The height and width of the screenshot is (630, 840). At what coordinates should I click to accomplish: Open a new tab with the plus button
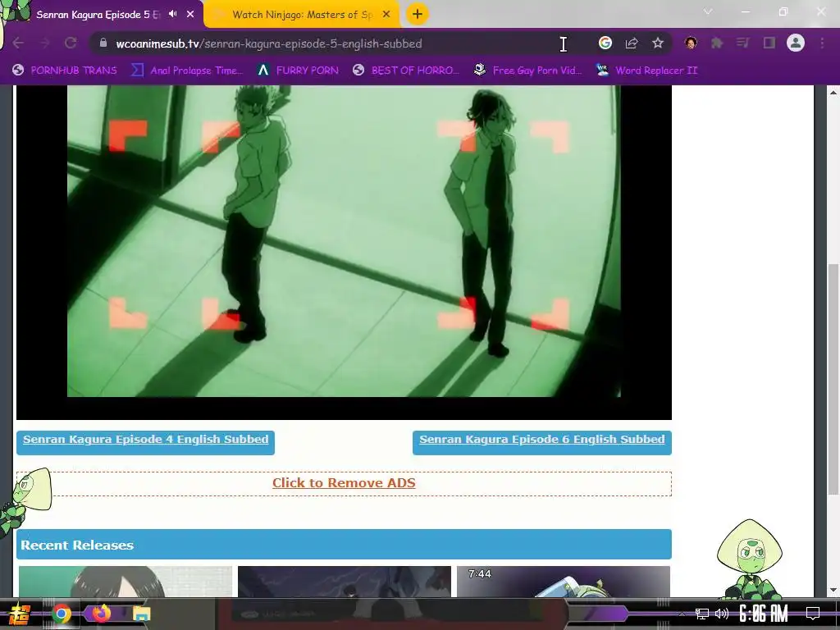tap(418, 14)
